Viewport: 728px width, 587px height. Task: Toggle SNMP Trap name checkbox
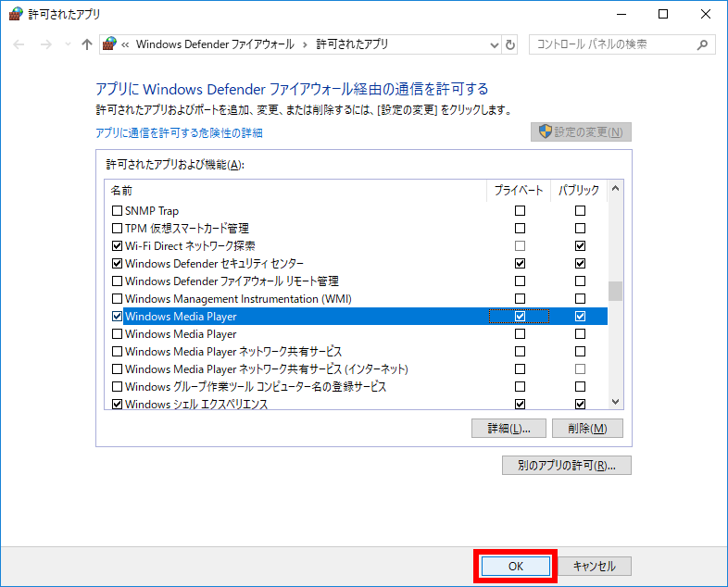point(118,211)
